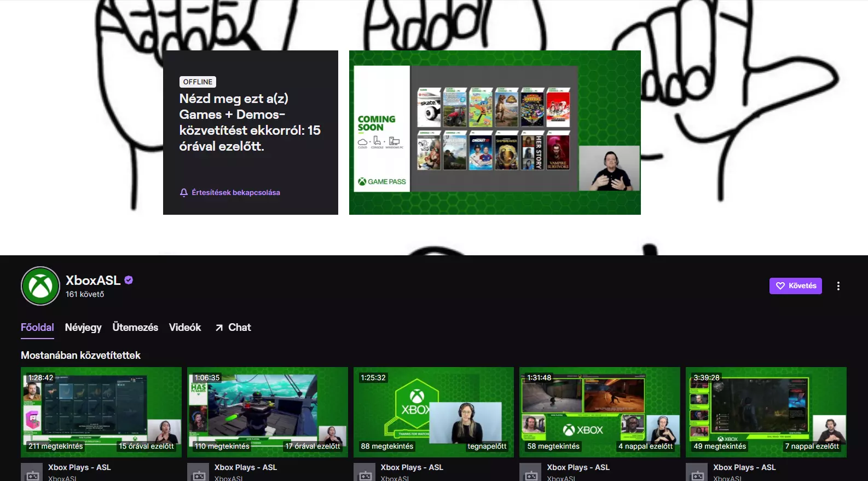The height and width of the screenshot is (481, 868).
Task: Click game icon under 1:28:42 video
Action: [32, 473]
